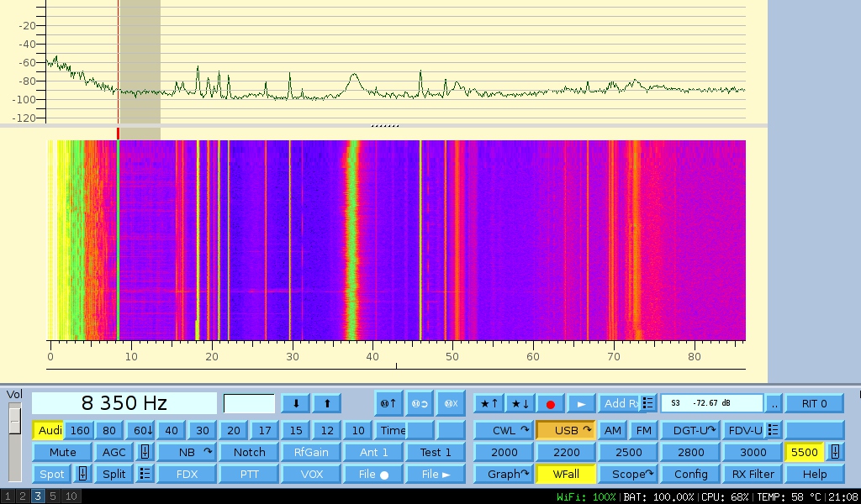Click the Time band button
This screenshot has width=861, height=504.
tap(390, 430)
